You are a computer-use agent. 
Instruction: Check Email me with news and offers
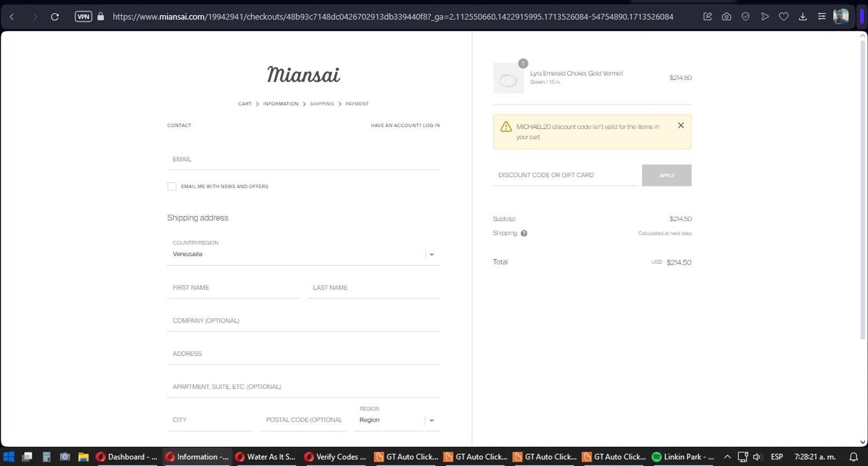[172, 186]
